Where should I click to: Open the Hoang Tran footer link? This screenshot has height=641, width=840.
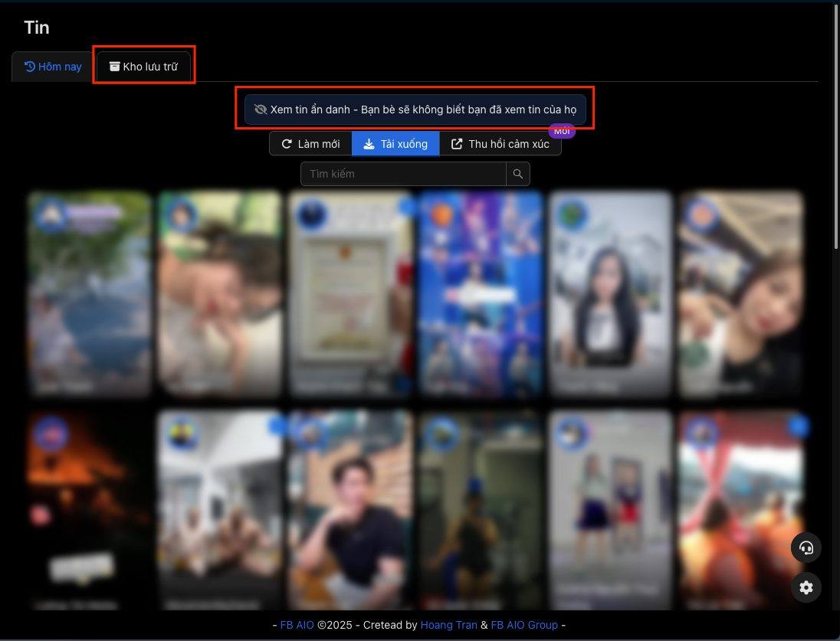point(448,625)
